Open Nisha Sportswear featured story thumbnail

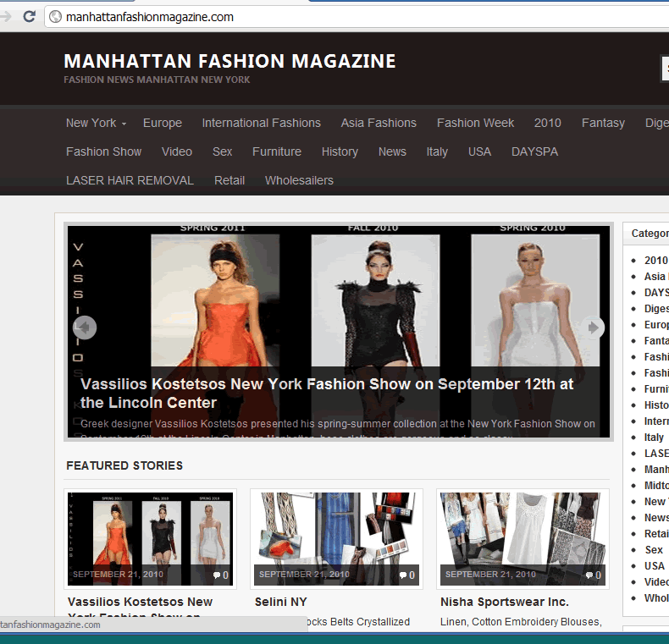(x=522, y=539)
